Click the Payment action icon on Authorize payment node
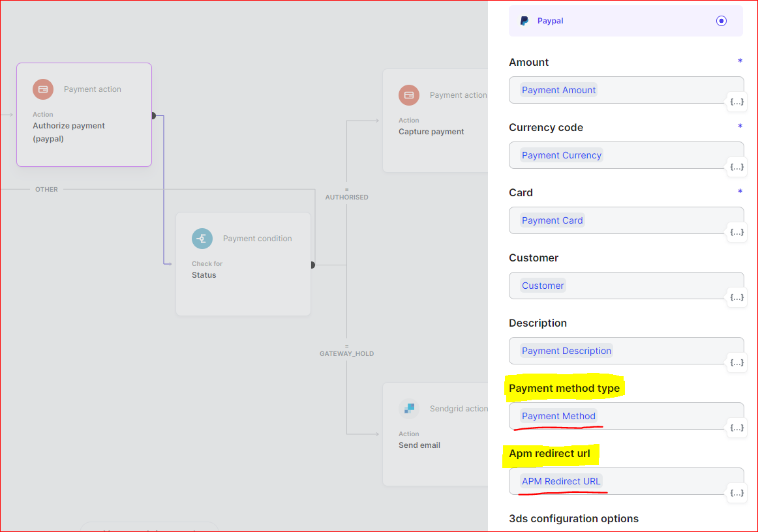Screen dimensions: 758x532 (42, 89)
